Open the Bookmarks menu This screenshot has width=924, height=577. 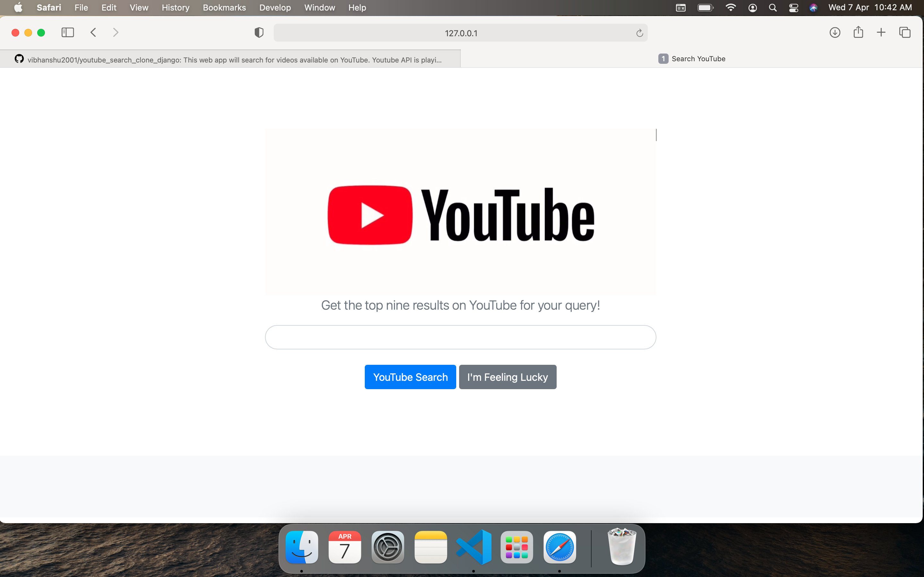click(224, 7)
